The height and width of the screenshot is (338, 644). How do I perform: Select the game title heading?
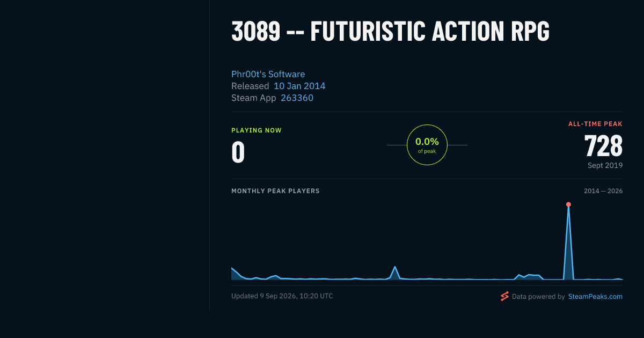pos(390,32)
